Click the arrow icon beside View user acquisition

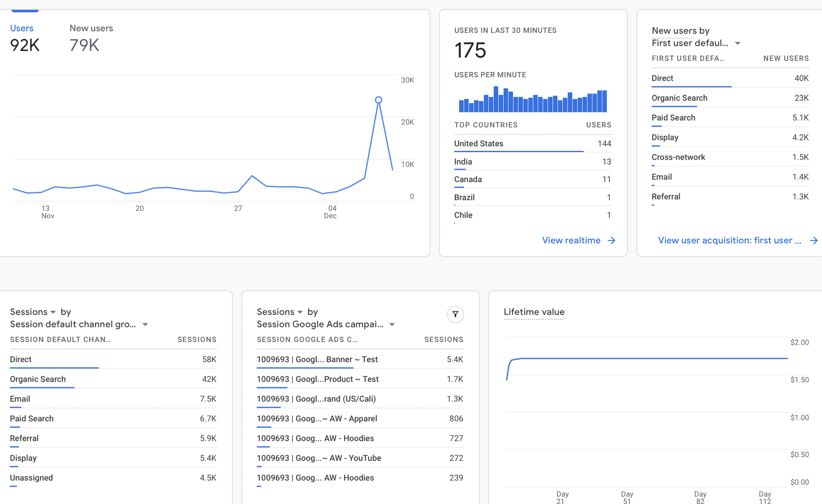click(813, 240)
